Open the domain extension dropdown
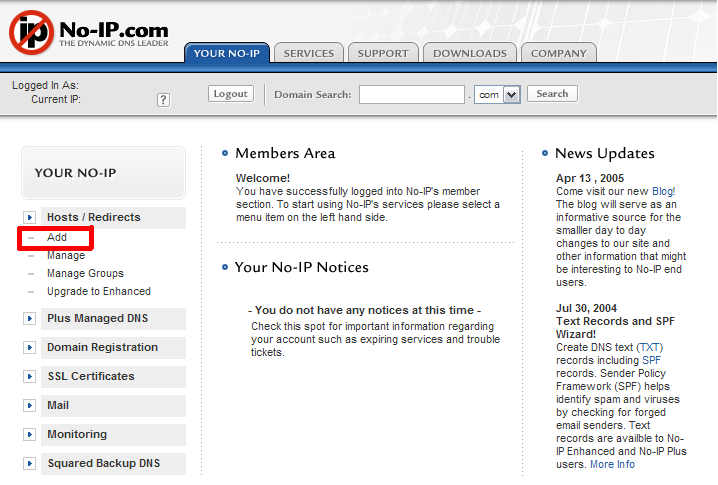This screenshot has height=485, width=718. pyautogui.click(x=511, y=94)
